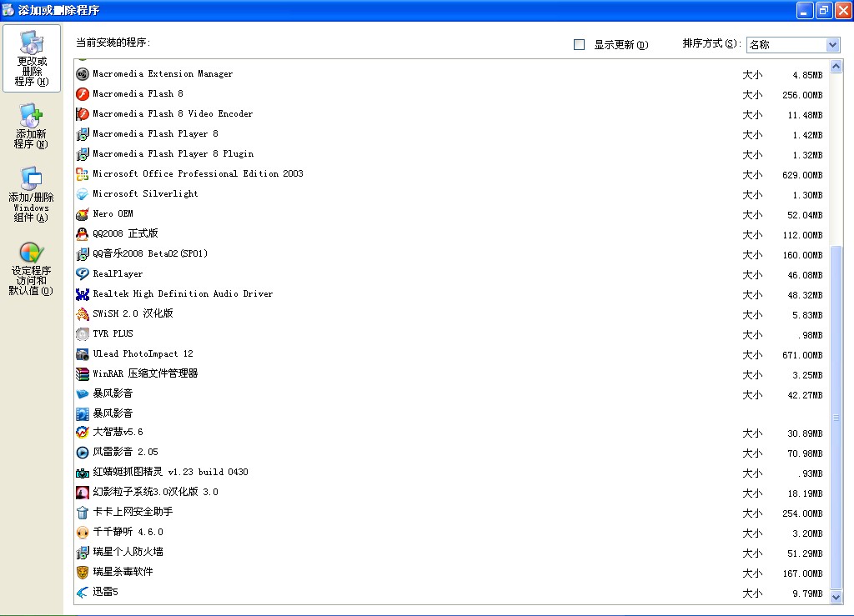Click the TVR PLUS disc icon
Screen dimensions: 854x616
coord(83,334)
